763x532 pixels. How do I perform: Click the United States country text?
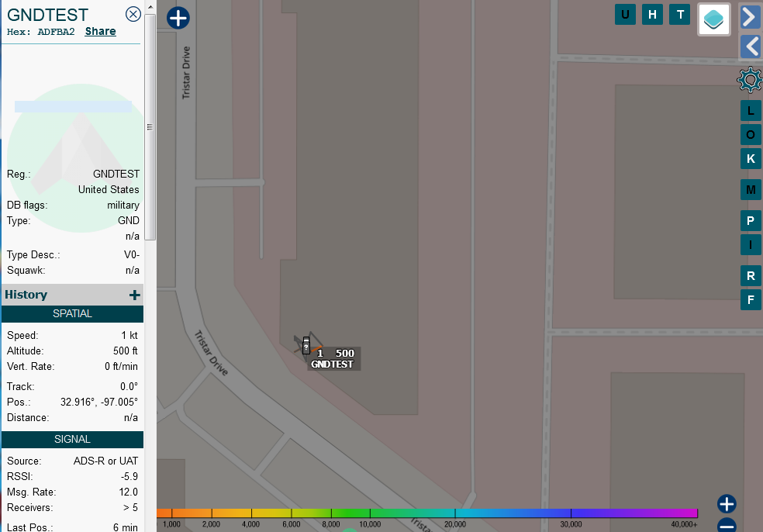coord(109,190)
